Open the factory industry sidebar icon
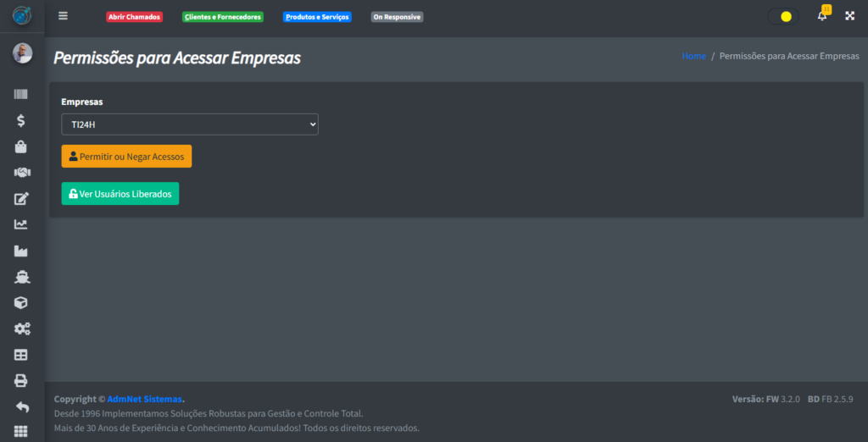The image size is (868, 442). [21, 251]
